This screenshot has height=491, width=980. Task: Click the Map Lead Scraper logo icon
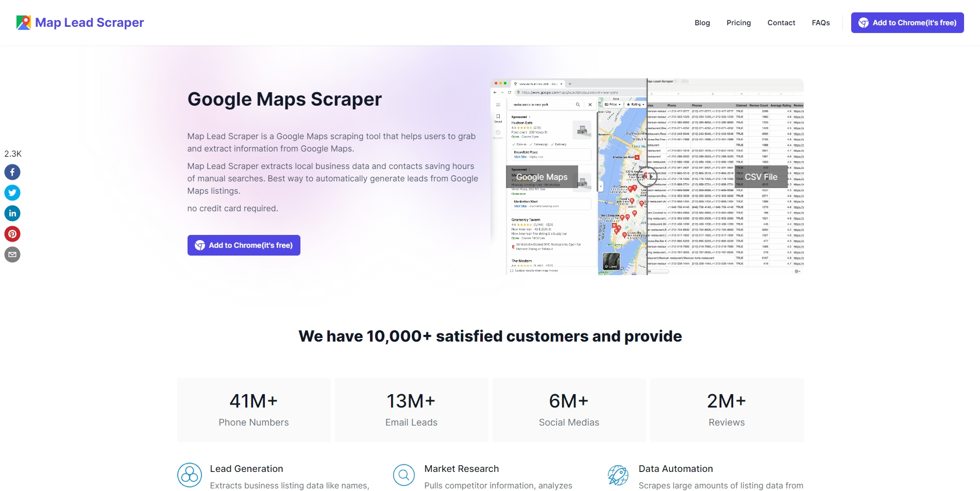coord(24,23)
